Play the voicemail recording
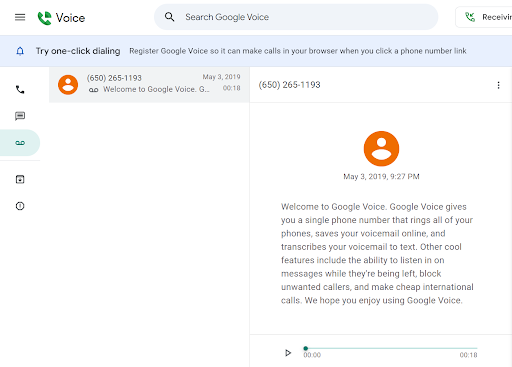 (x=288, y=353)
